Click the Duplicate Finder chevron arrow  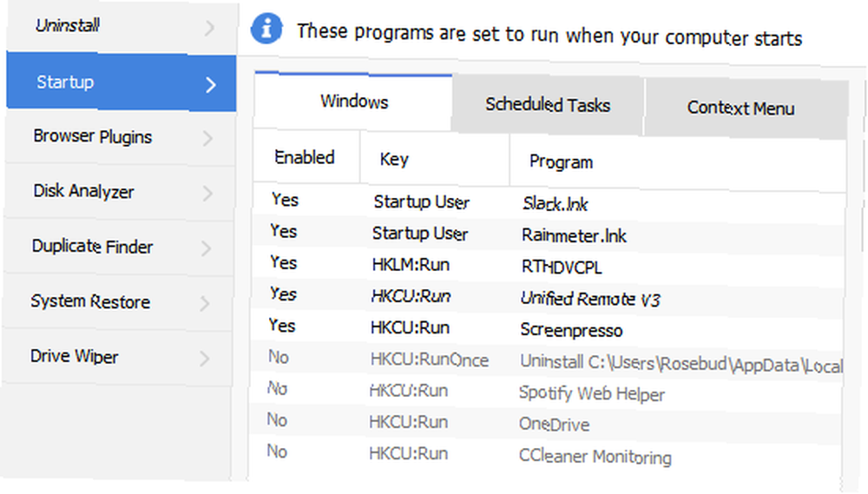[x=206, y=248]
